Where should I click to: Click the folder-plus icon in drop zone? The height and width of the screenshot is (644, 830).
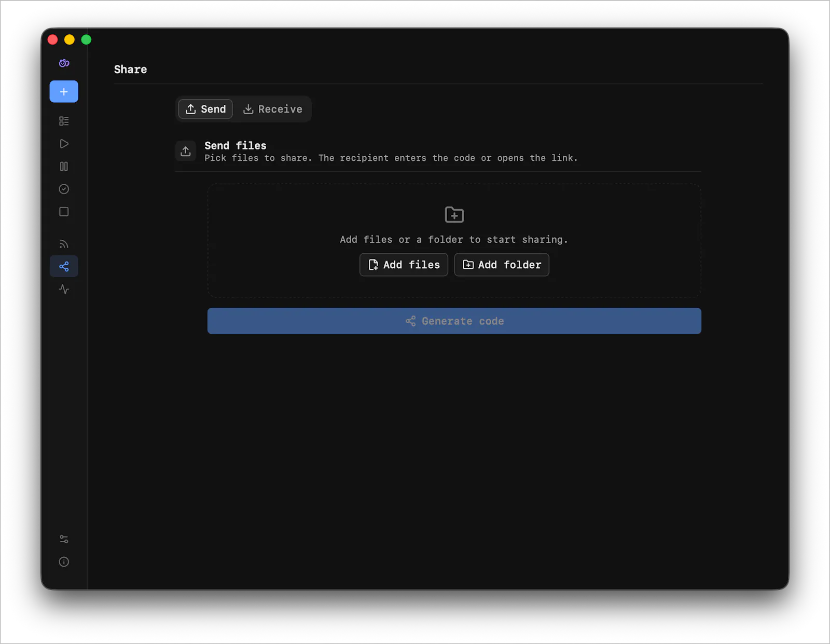(x=454, y=214)
